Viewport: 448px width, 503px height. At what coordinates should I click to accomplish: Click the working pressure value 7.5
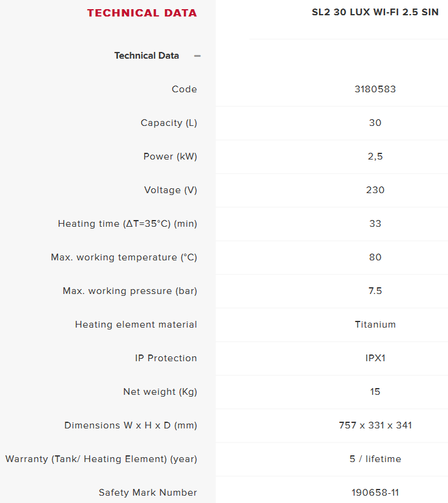click(375, 291)
